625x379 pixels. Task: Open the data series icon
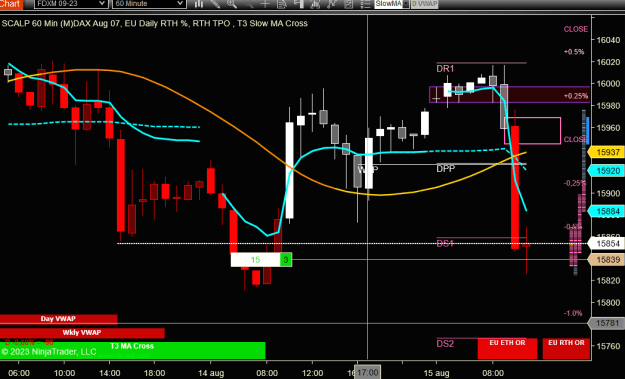point(315,4)
